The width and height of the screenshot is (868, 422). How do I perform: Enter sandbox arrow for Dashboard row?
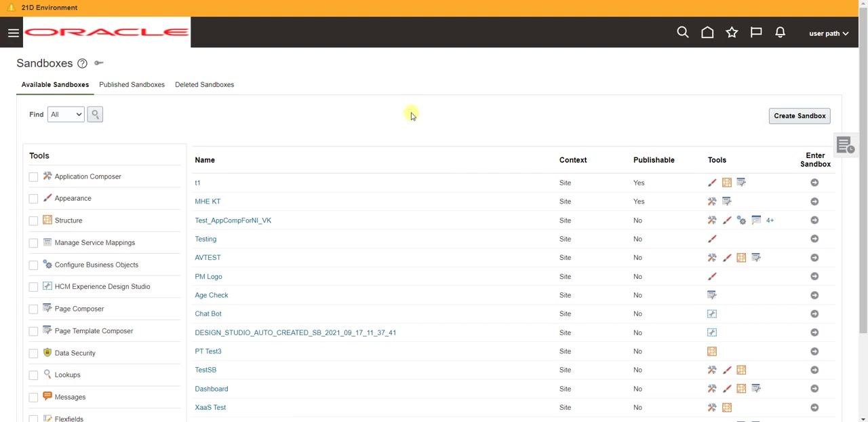point(814,389)
